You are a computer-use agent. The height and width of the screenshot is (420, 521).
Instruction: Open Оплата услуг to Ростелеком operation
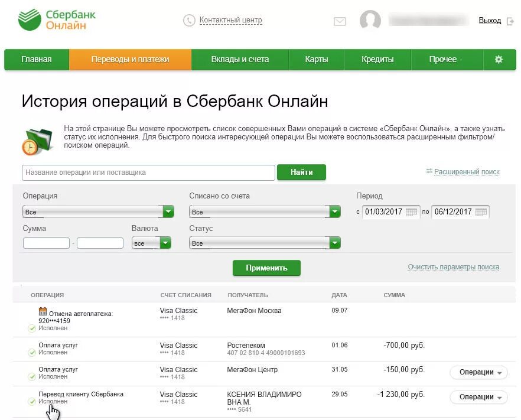tap(58, 345)
